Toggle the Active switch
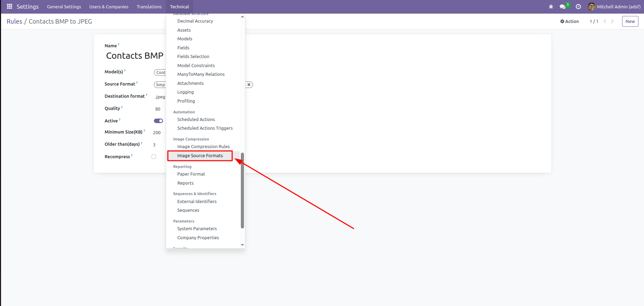Screen dimensions: 644x306 coord(158,121)
